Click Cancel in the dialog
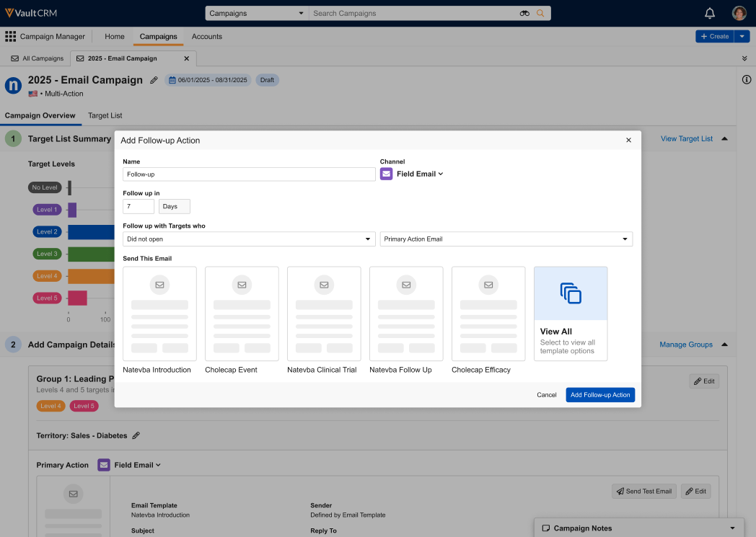The height and width of the screenshot is (537, 756). click(x=547, y=395)
